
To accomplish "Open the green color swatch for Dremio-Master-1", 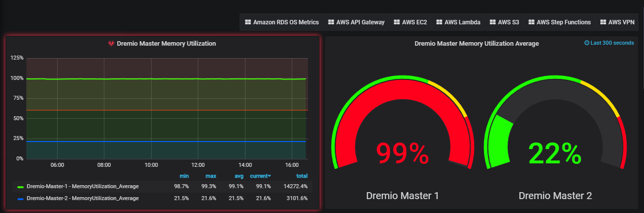I will 20,187.
